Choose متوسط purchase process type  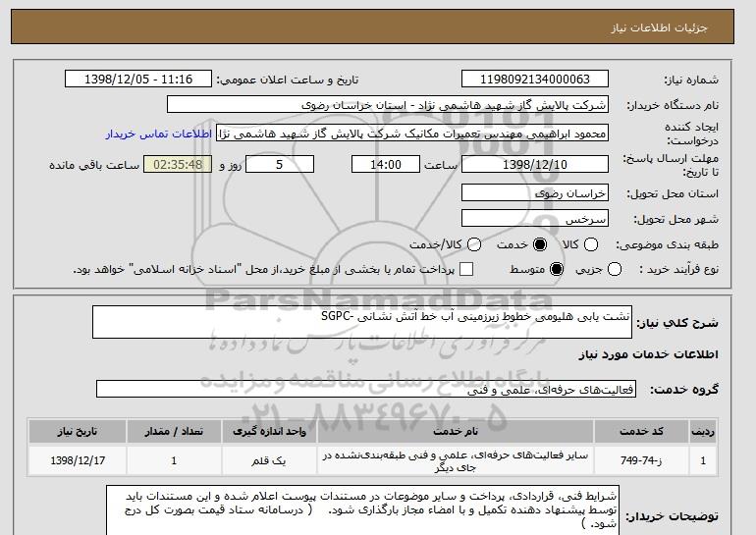[x=557, y=269]
